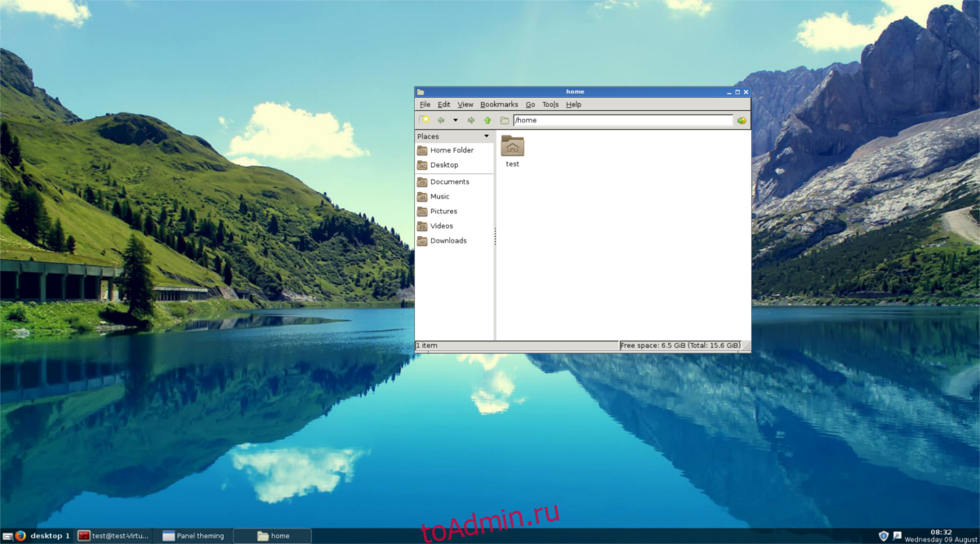Click the folder icon beside the path bar
980x544 pixels.
coord(505,120)
